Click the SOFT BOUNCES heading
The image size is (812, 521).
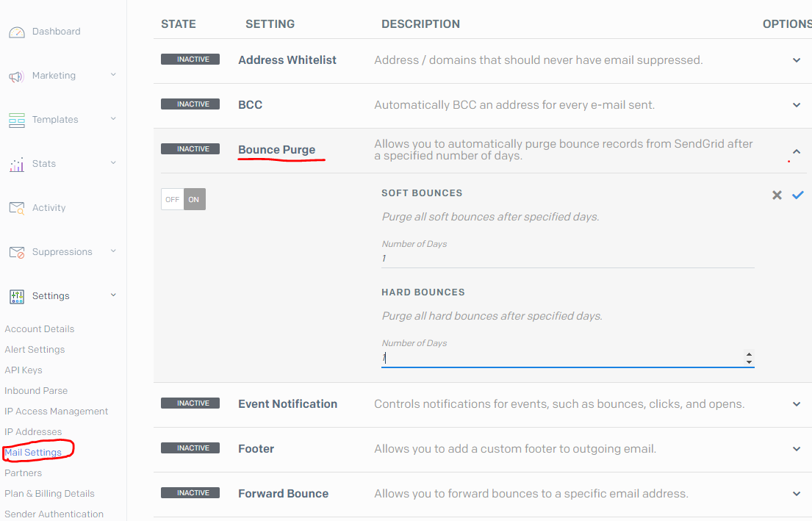422,193
